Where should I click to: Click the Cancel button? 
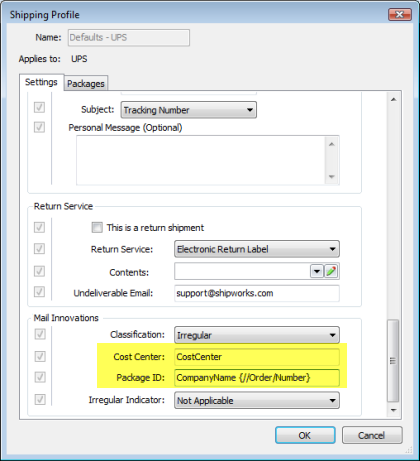click(x=372, y=435)
